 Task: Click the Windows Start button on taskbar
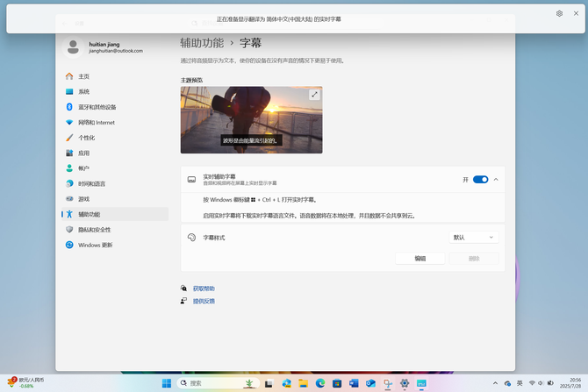[x=167, y=383]
